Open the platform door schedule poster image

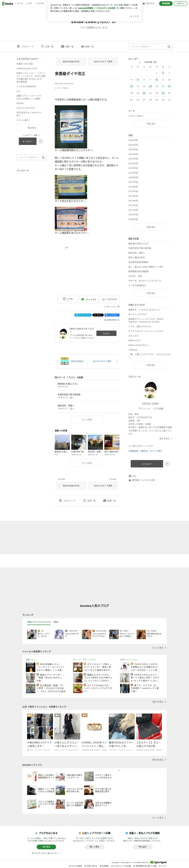(x=71, y=127)
